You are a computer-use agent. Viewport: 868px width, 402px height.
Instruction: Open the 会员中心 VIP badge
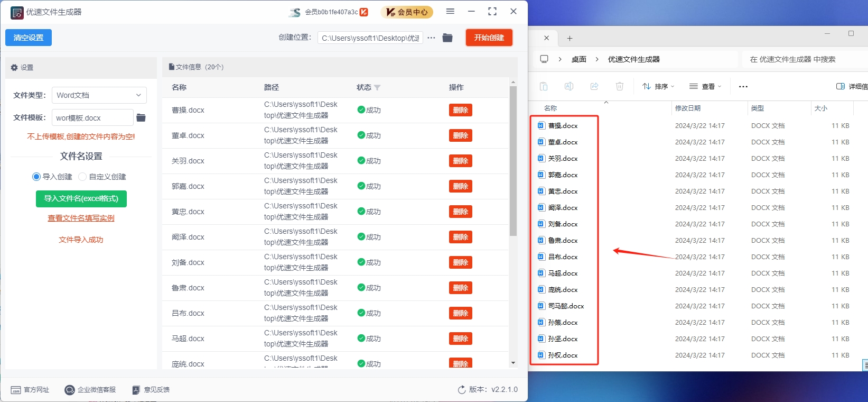407,12
